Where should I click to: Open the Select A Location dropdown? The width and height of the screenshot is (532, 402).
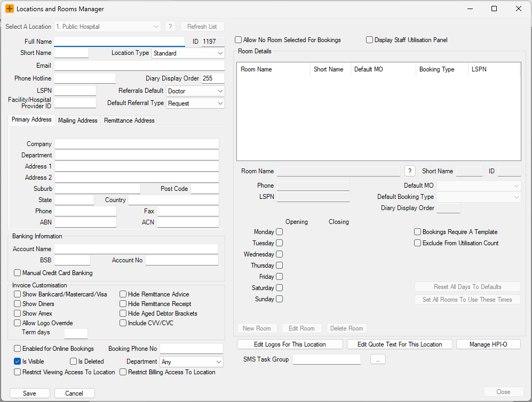pos(107,27)
